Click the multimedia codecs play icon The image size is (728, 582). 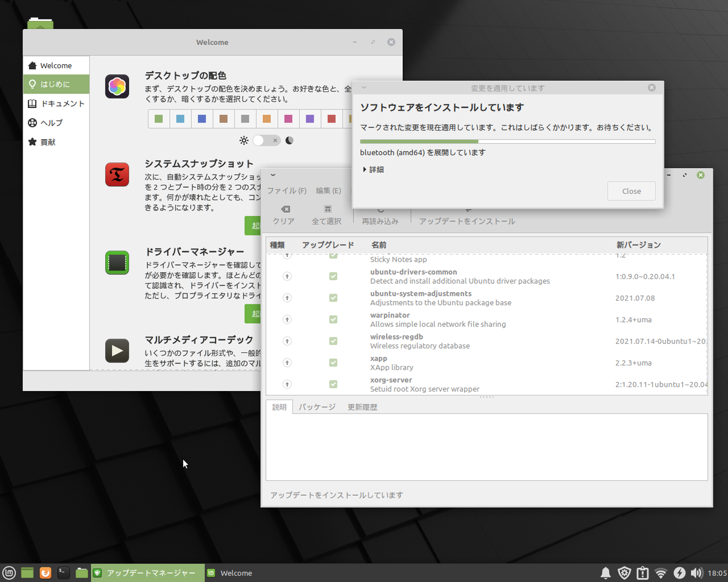[116, 350]
